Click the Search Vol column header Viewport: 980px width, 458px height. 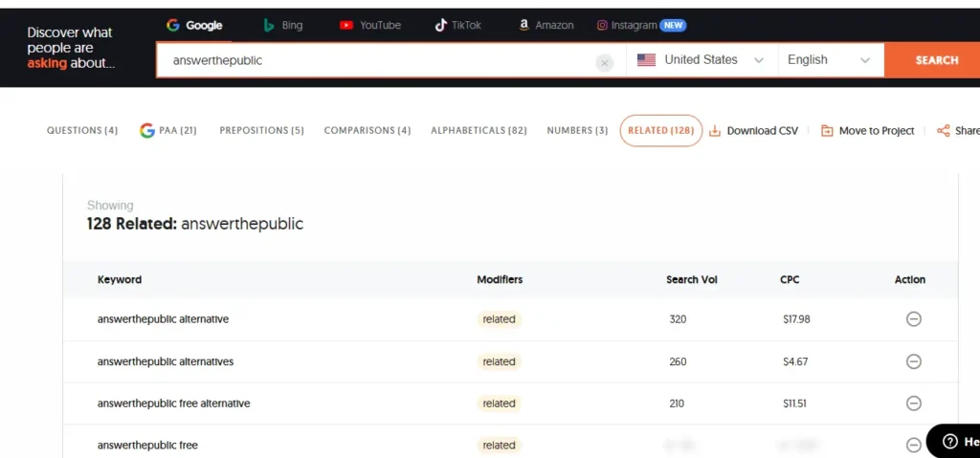click(691, 279)
